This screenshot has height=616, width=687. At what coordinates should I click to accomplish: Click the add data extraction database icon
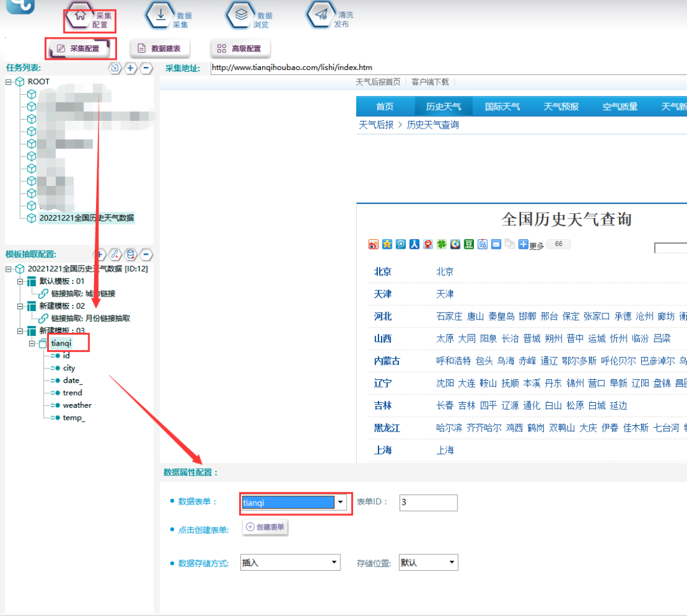[x=131, y=255]
